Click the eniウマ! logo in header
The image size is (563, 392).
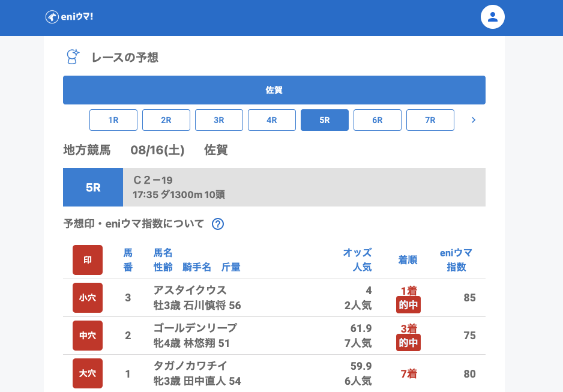pyautogui.click(x=69, y=17)
